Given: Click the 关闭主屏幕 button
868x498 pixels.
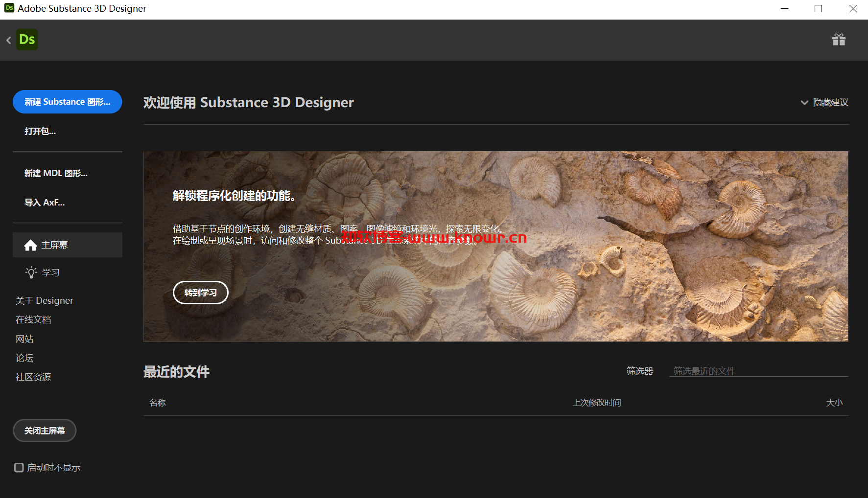Looking at the screenshot, I should coord(45,430).
